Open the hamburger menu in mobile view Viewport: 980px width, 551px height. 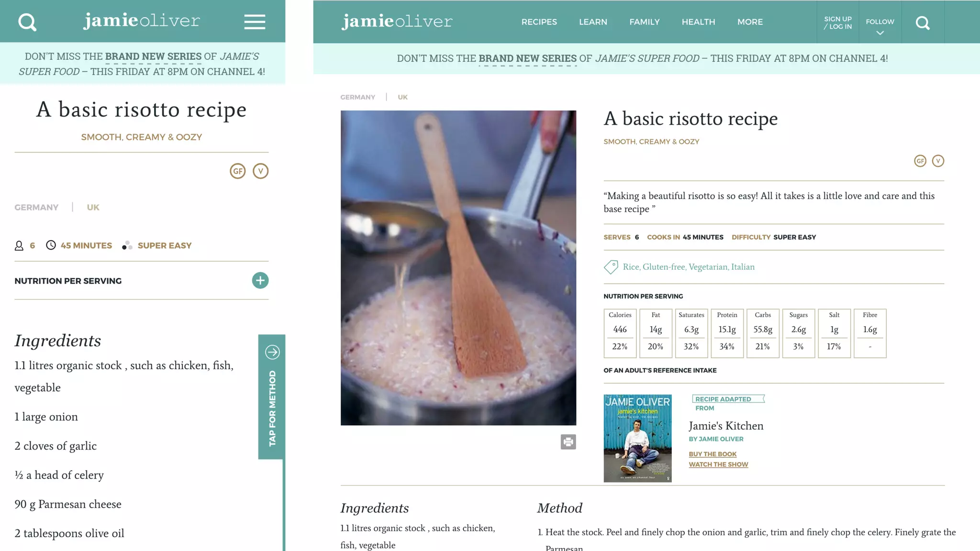[x=255, y=22]
